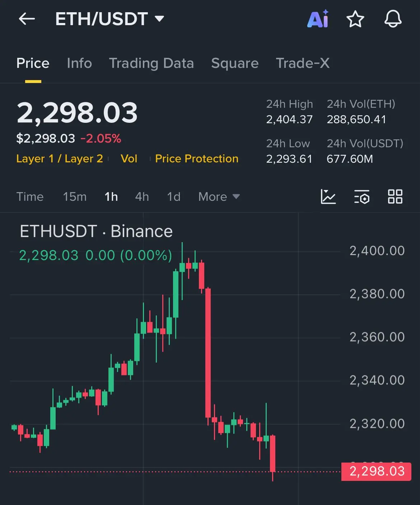Screen dimensions: 420x505
Task: Open chart settings list icon
Action: pos(361,196)
